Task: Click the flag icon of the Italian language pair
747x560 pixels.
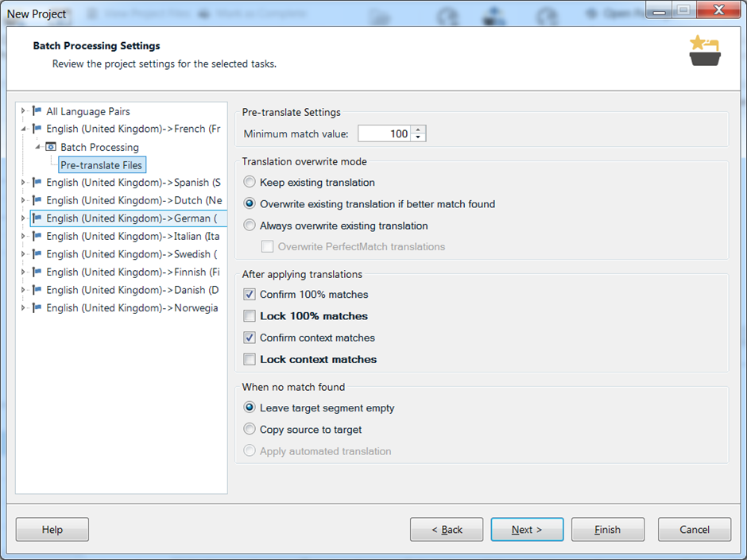Action: click(x=37, y=236)
